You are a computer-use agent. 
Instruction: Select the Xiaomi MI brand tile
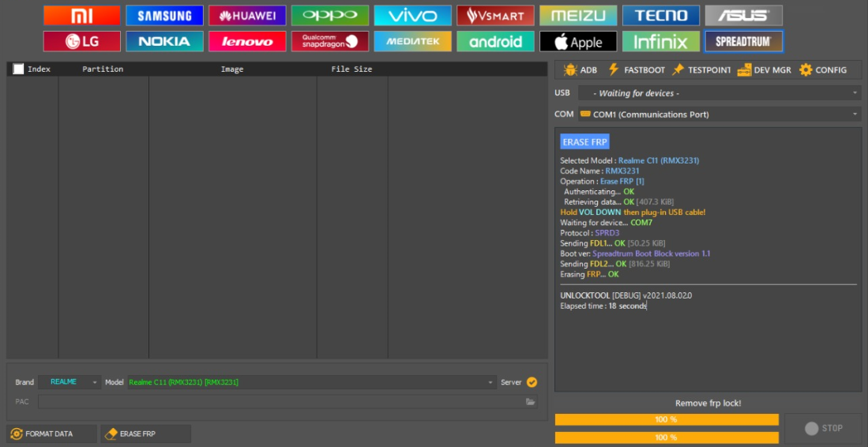coord(82,16)
